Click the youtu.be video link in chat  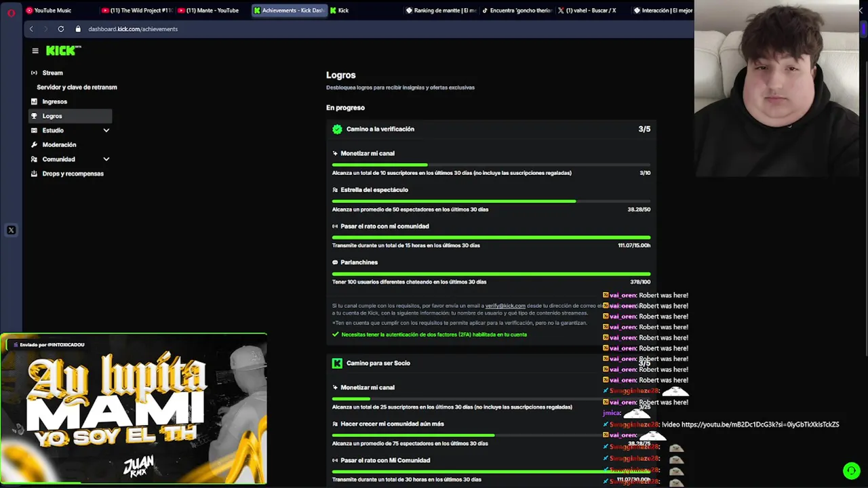click(760, 424)
